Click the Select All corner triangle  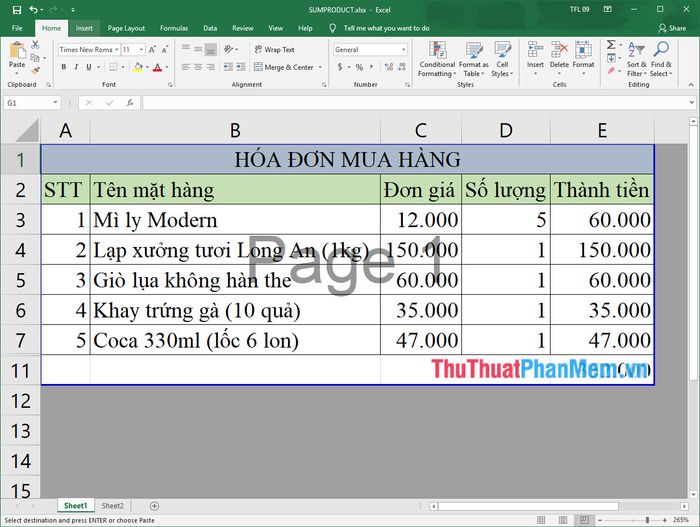click(x=28, y=131)
